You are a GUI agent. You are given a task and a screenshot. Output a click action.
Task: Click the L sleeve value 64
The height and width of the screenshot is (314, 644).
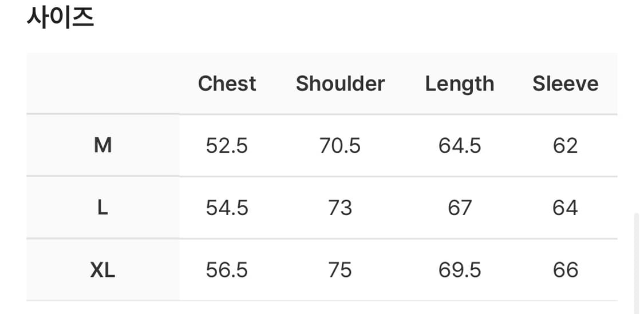[x=565, y=208]
